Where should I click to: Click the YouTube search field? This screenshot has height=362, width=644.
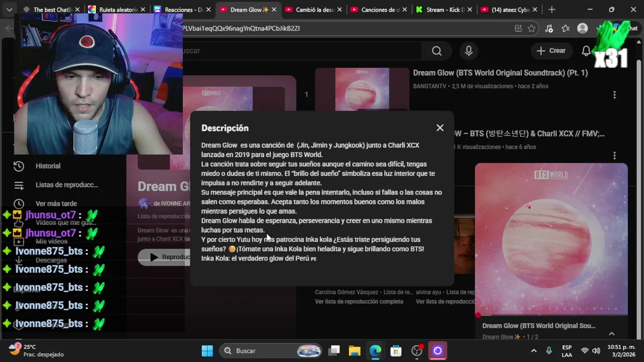302,51
